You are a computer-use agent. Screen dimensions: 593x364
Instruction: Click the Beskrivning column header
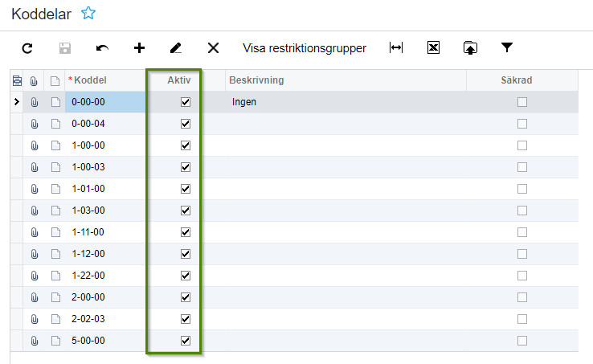click(x=257, y=80)
